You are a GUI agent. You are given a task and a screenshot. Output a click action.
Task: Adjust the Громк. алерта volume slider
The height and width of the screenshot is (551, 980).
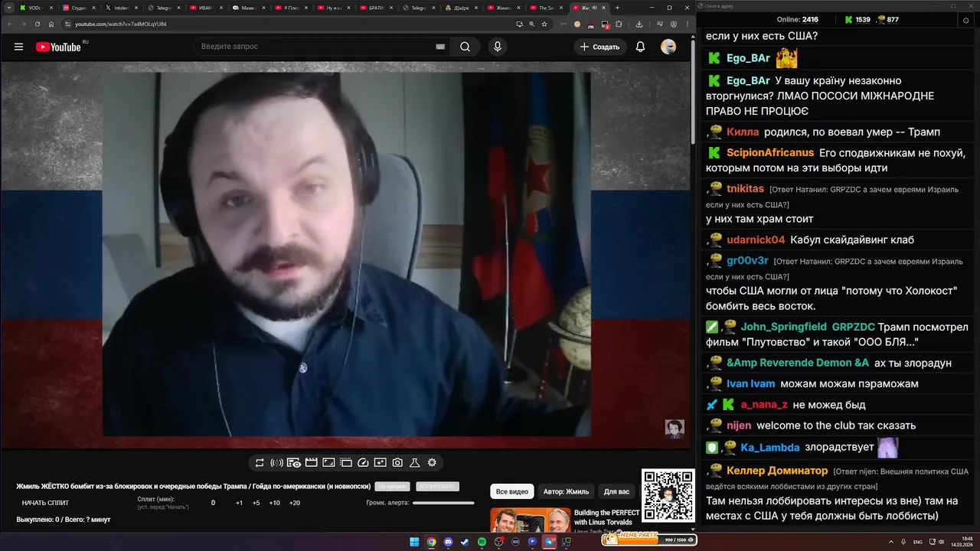click(x=443, y=503)
